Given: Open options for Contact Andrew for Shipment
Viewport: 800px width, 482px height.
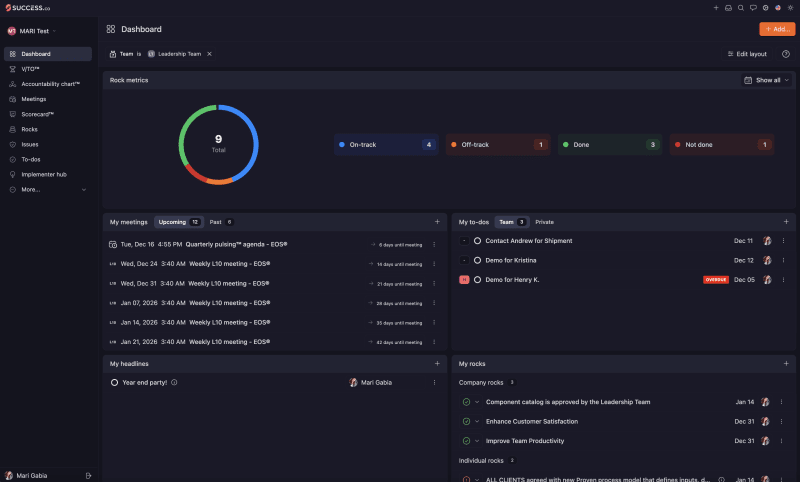Looking at the screenshot, I should [x=783, y=241].
